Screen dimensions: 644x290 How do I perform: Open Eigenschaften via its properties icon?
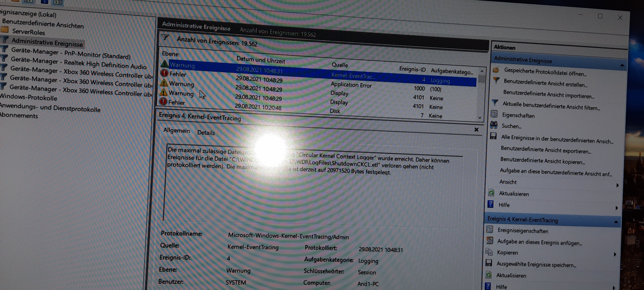pos(494,114)
